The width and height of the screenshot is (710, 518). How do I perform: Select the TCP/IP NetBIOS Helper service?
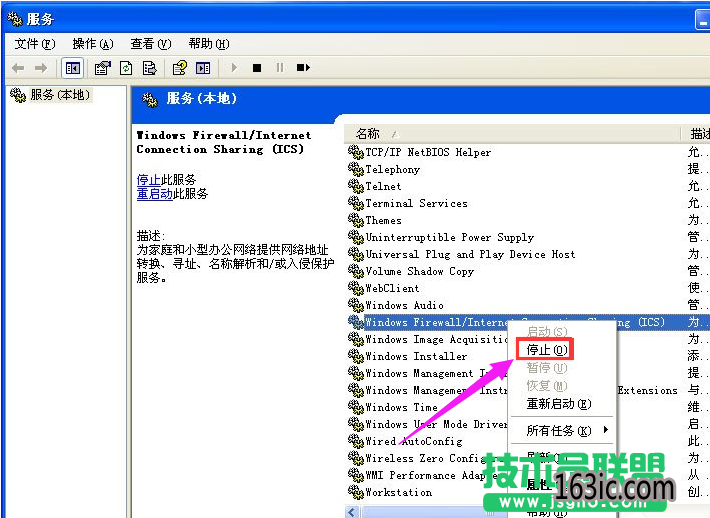coord(428,152)
